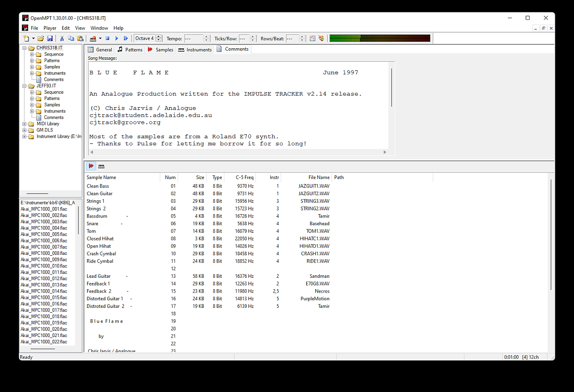Collapse the CHRIS31B.IT tree node
The width and height of the screenshot is (574, 392).
pyautogui.click(x=25, y=48)
